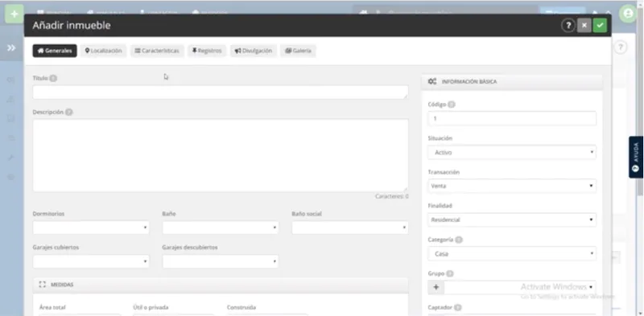
Task: Open the Garajes descubiertos dropdown
Action: [x=221, y=261]
